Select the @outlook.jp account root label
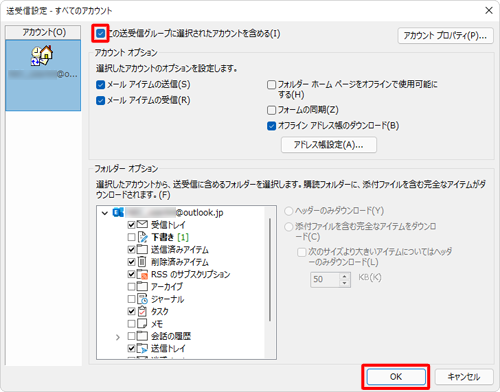 175,213
